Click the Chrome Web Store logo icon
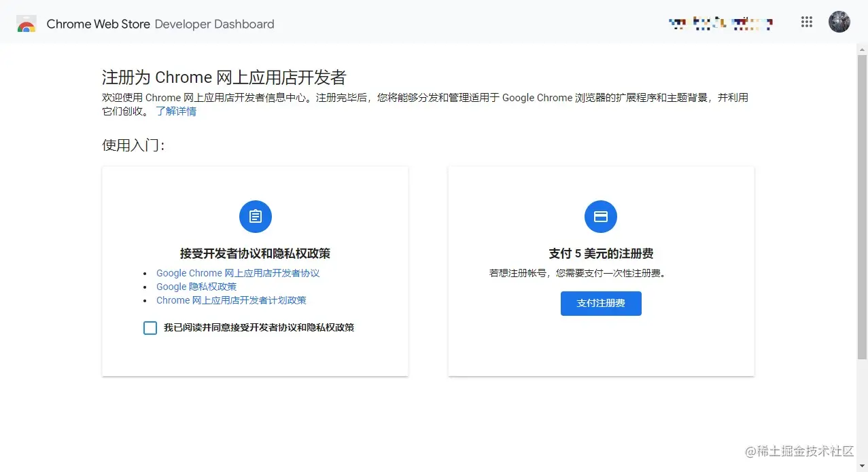 [x=26, y=24]
